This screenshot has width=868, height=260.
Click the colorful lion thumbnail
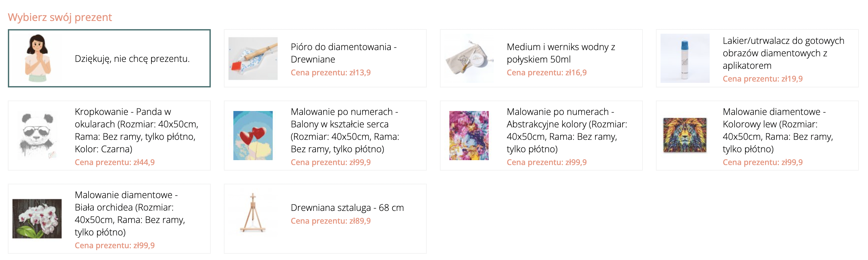coord(684,135)
